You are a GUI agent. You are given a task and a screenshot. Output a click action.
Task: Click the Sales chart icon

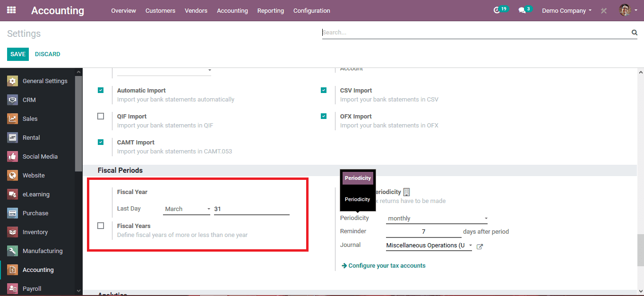coord(12,118)
